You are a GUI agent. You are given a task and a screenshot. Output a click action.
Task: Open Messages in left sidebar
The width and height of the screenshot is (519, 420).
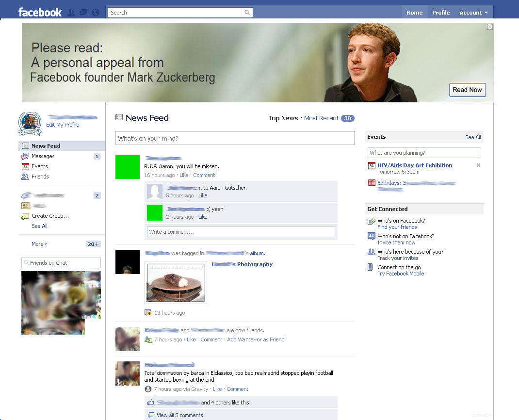pos(43,156)
